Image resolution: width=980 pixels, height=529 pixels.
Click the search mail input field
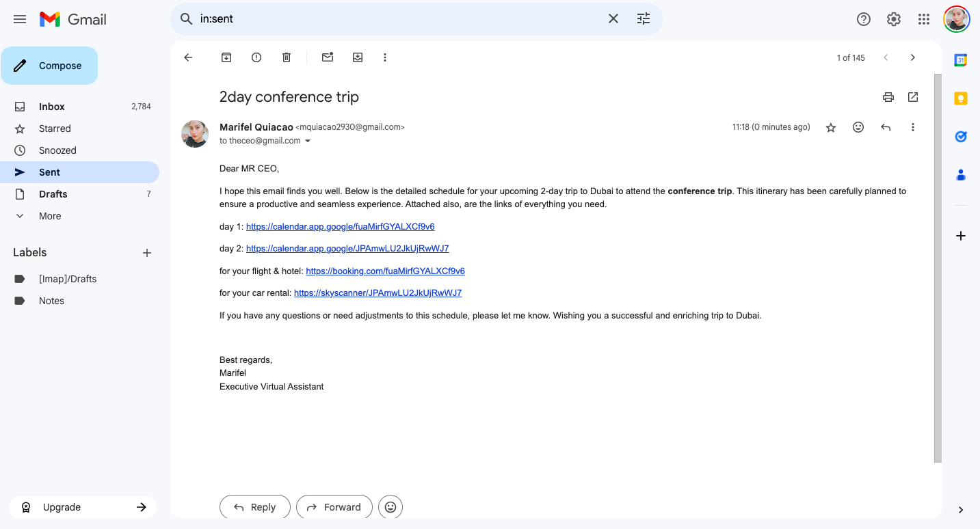click(x=397, y=19)
